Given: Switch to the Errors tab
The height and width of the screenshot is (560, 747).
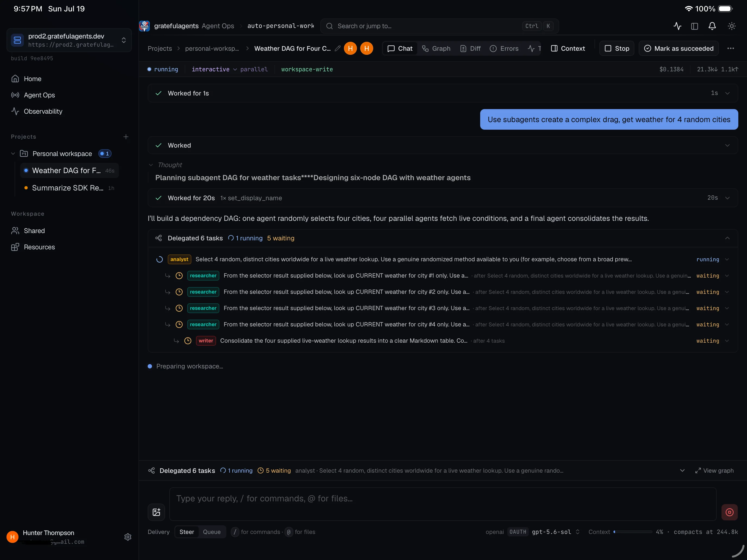Looking at the screenshot, I should coord(504,48).
